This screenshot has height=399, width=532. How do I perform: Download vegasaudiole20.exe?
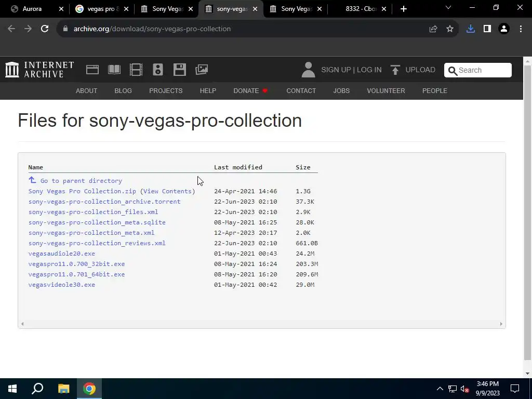pos(62,254)
